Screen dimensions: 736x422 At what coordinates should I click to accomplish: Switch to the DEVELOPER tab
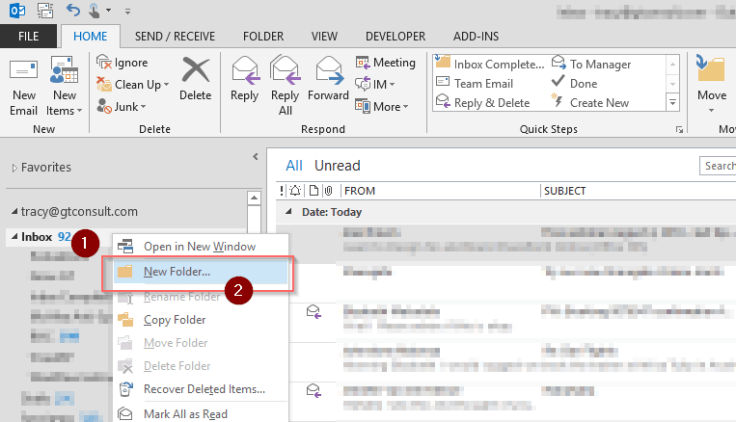point(395,36)
